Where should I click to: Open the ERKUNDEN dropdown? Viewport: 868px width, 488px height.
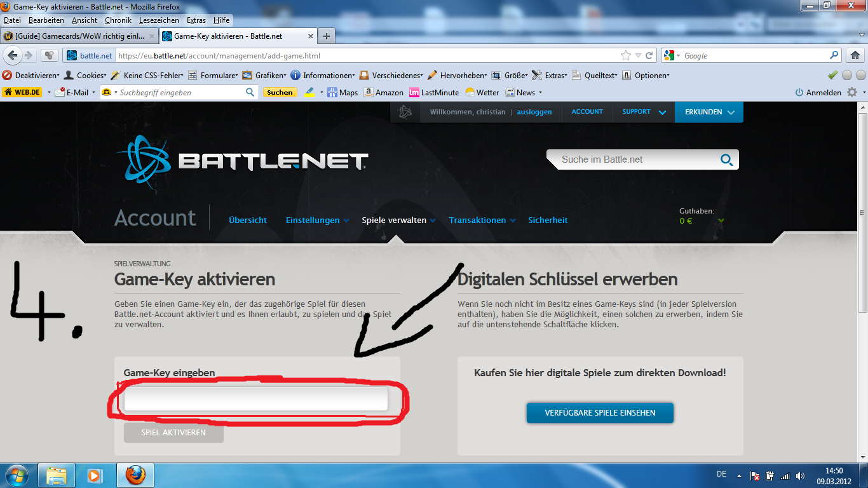(x=709, y=112)
